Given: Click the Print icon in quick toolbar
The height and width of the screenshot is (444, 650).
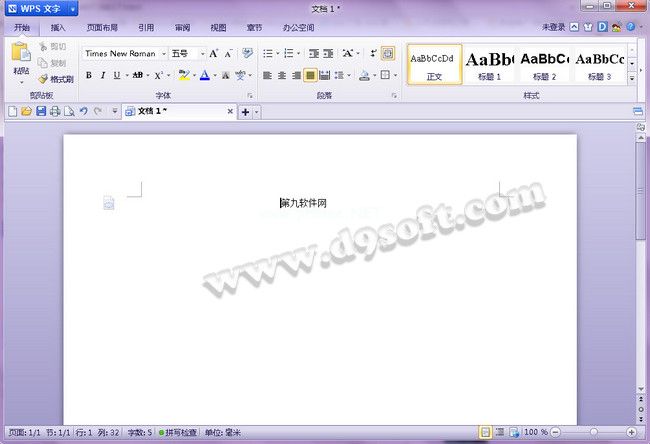Looking at the screenshot, I should click(x=55, y=111).
